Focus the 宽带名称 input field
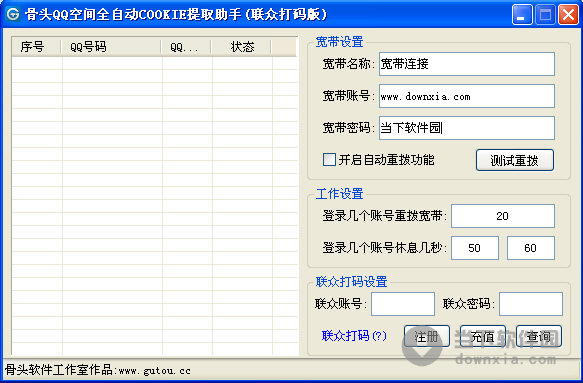583x383 pixels. pos(467,64)
